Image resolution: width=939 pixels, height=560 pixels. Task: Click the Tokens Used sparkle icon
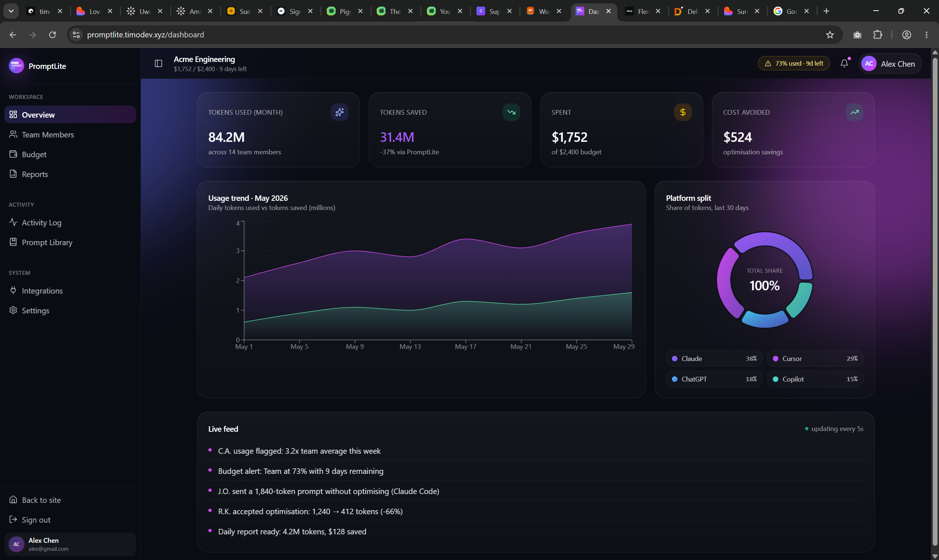pyautogui.click(x=339, y=112)
